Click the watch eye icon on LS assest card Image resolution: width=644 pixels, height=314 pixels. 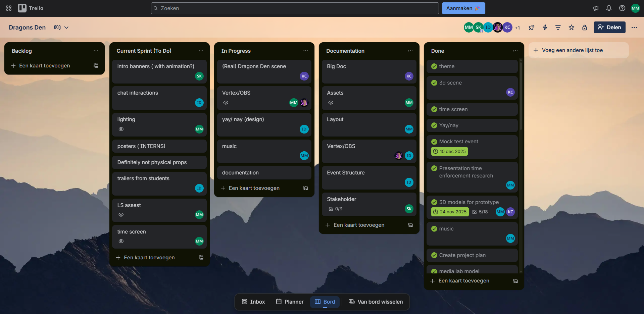click(121, 215)
